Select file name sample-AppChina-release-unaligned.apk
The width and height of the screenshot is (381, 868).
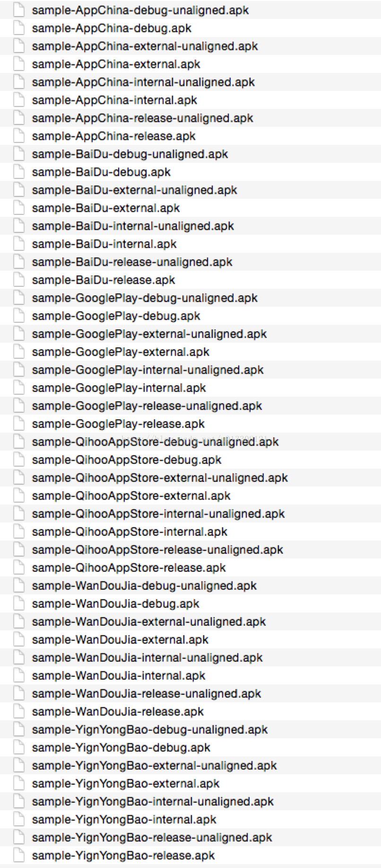[x=142, y=118]
